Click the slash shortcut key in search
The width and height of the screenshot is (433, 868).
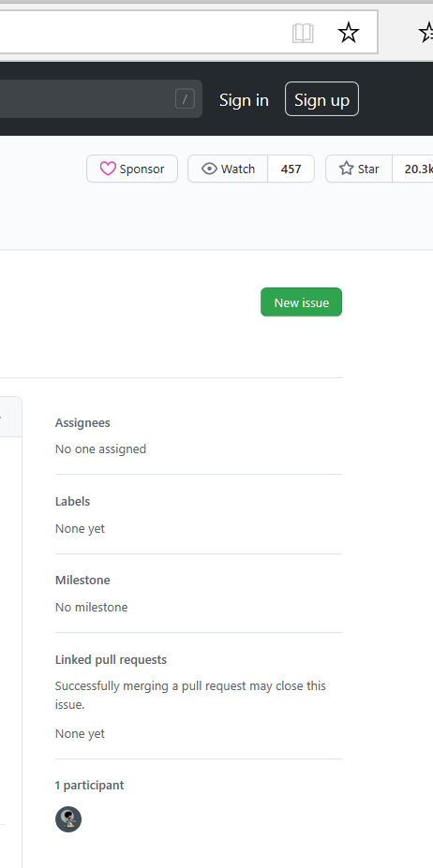pos(186,99)
